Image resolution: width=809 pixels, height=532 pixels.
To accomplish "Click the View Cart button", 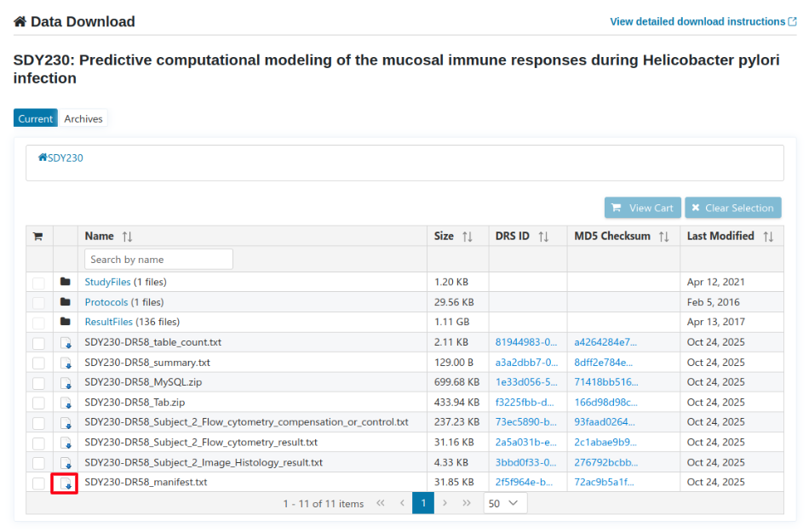I will click(x=642, y=207).
